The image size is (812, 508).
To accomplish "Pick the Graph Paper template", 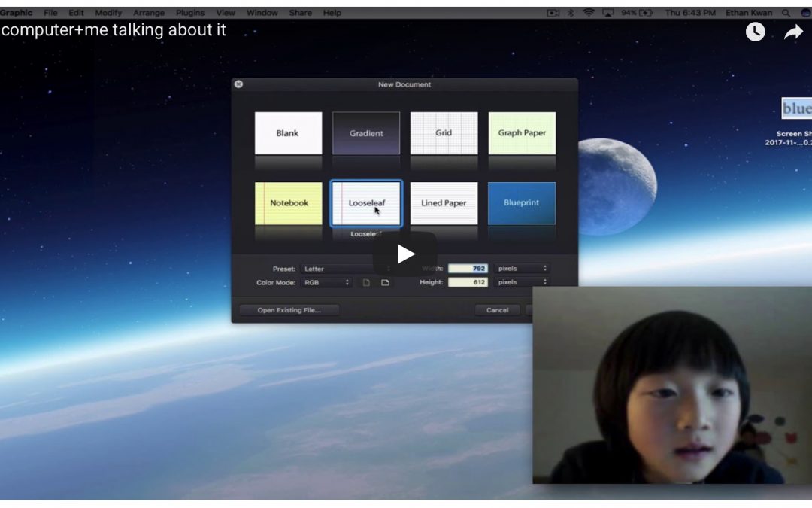I will 522,133.
